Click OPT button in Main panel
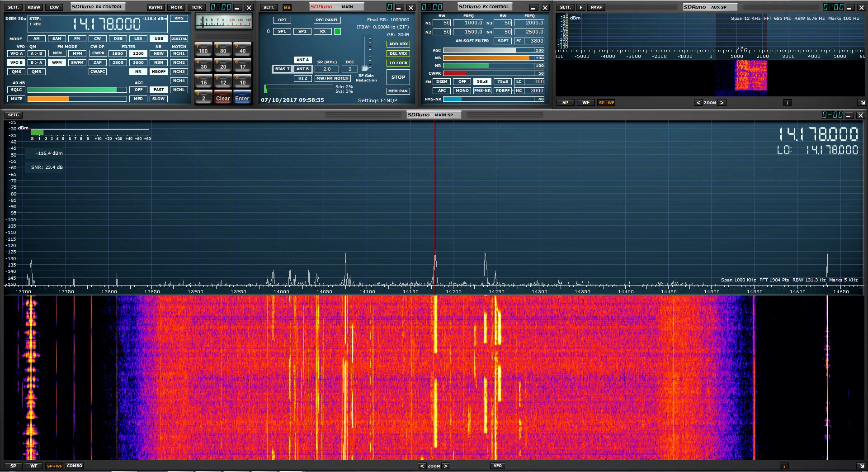 click(282, 20)
